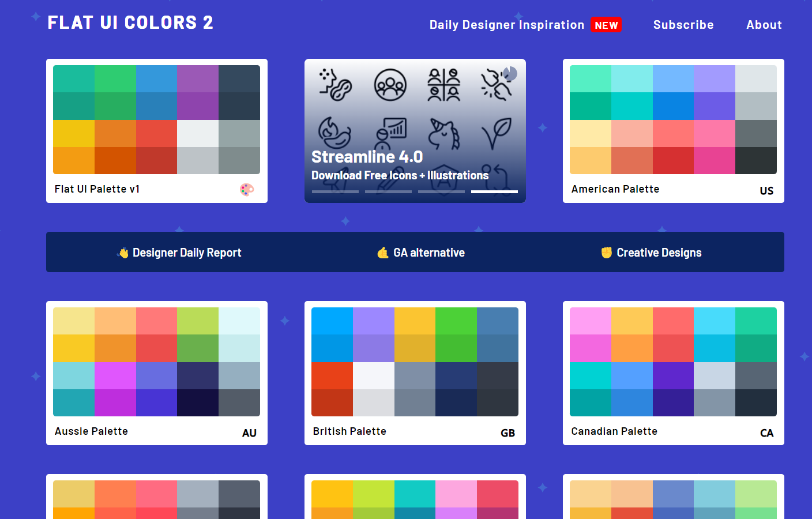This screenshot has height=519, width=812.
Task: Click the FLAT UI COLORS 2 logo
Action: (x=130, y=22)
